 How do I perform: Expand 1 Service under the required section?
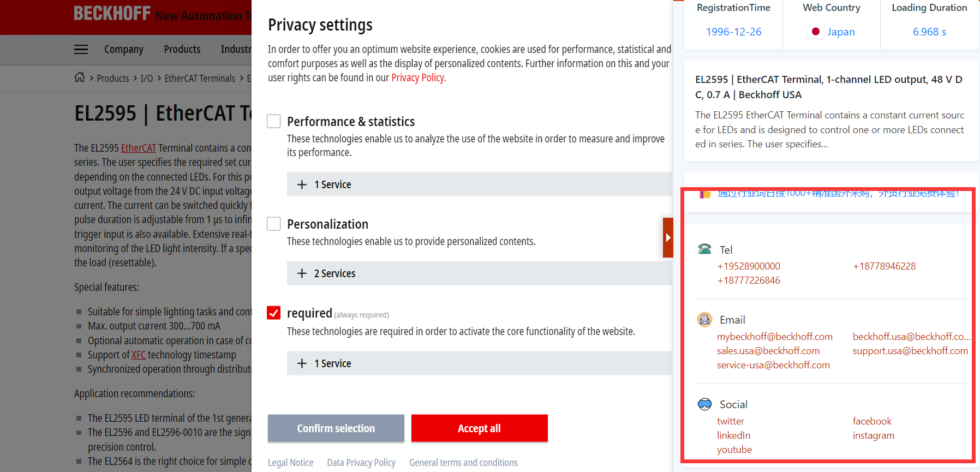[479, 363]
